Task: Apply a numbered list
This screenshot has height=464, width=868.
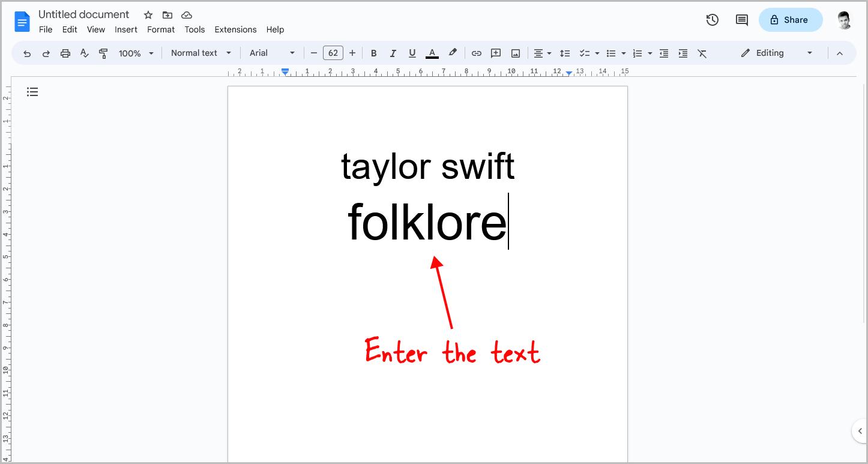Action: [x=637, y=53]
